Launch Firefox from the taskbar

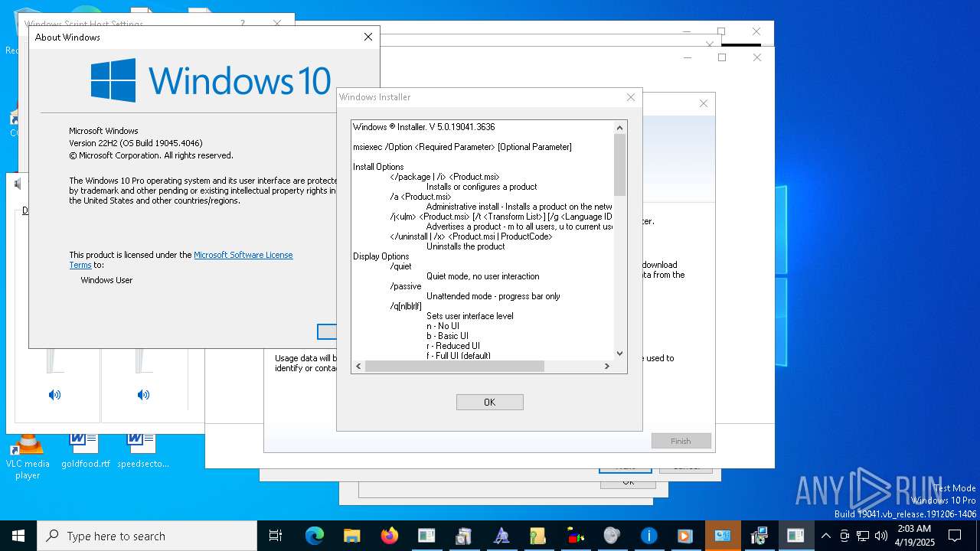pos(389,536)
